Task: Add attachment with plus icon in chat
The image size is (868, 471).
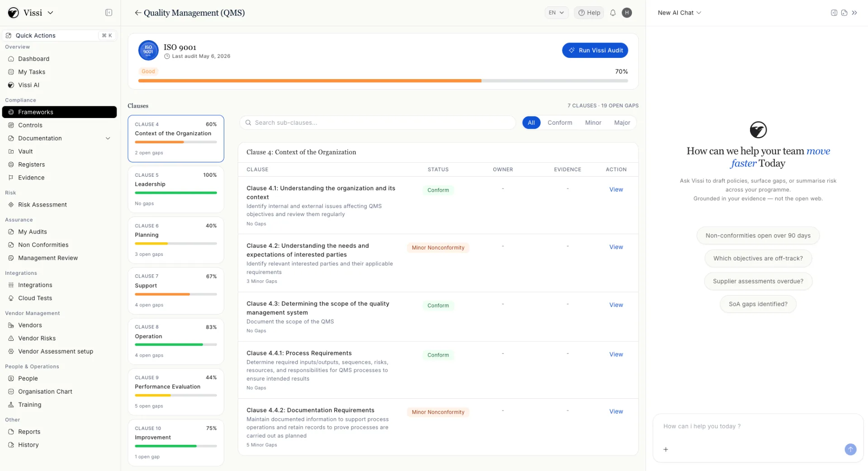Action: pyautogui.click(x=665, y=449)
